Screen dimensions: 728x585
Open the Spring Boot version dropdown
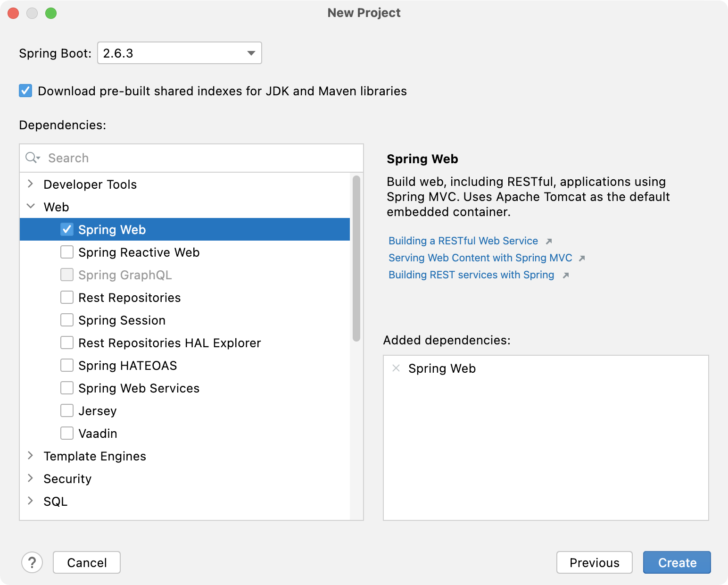pos(250,53)
